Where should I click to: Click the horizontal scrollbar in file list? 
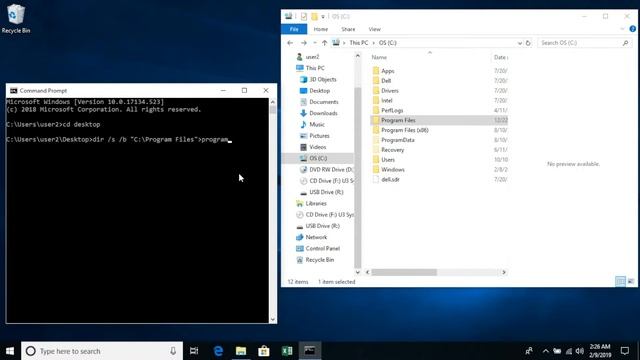pos(404,272)
